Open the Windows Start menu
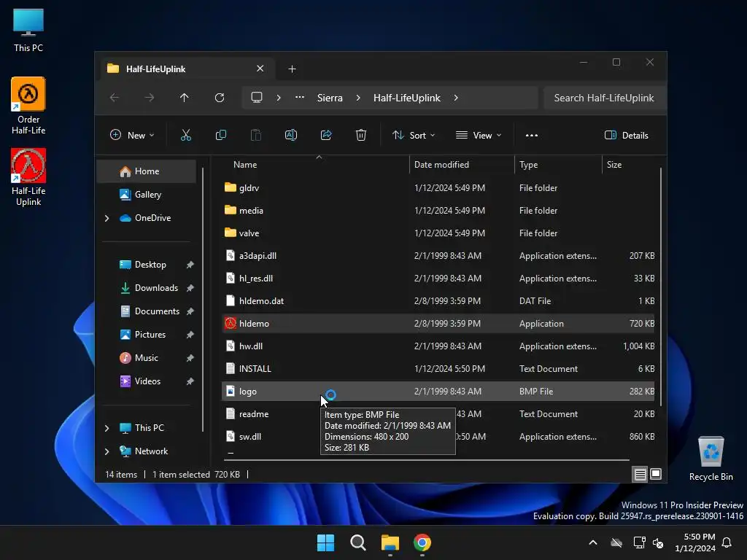This screenshot has width=747, height=560. (326, 542)
